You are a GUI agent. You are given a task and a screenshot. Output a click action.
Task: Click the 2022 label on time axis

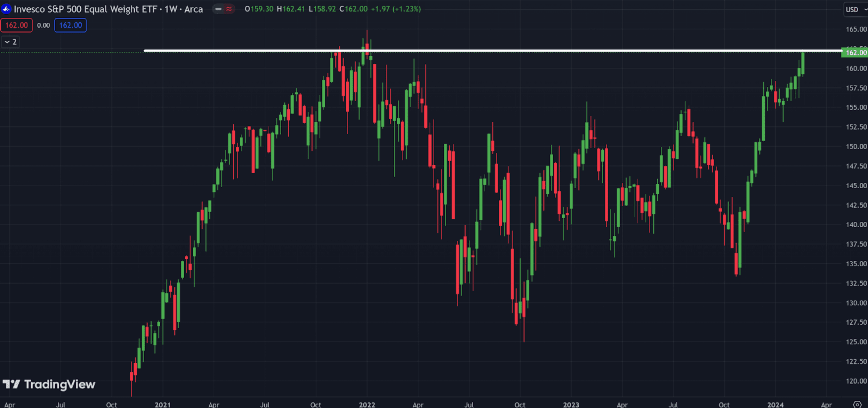coord(367,405)
